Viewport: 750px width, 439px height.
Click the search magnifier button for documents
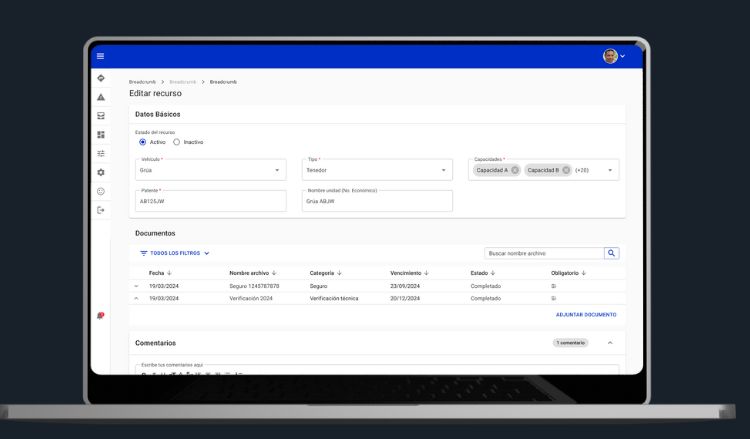[x=612, y=254]
